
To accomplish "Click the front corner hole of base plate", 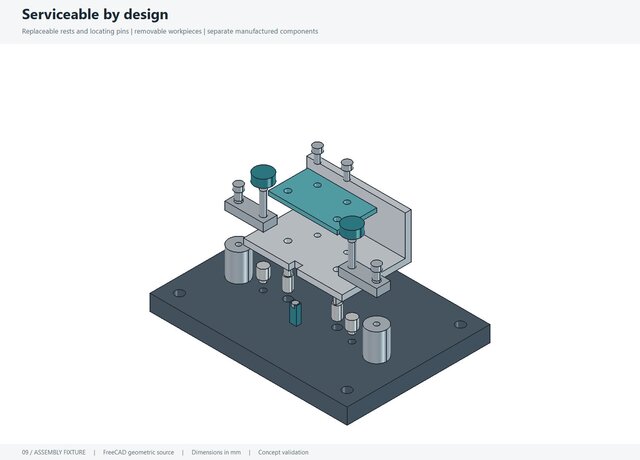I will pos(347,390).
